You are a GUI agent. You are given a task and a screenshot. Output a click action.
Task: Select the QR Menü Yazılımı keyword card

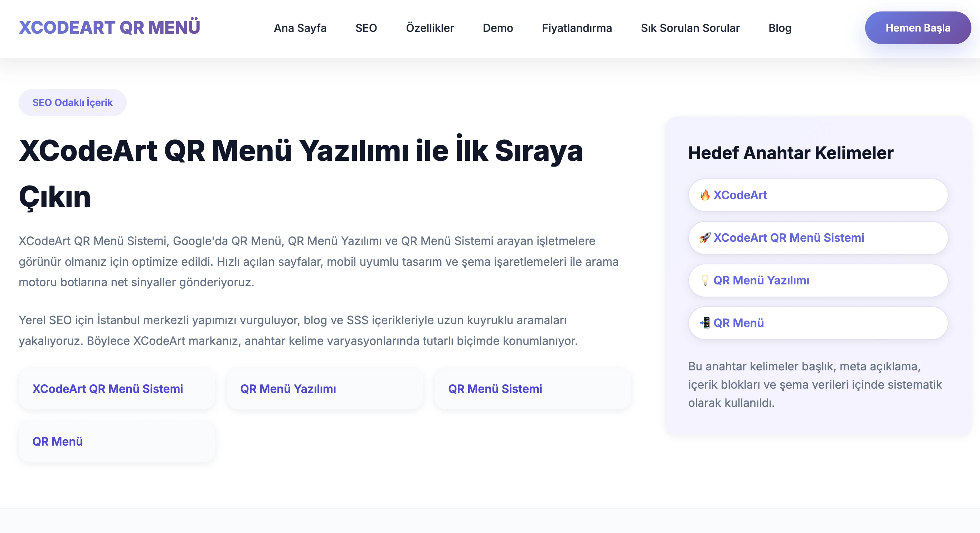pos(325,389)
